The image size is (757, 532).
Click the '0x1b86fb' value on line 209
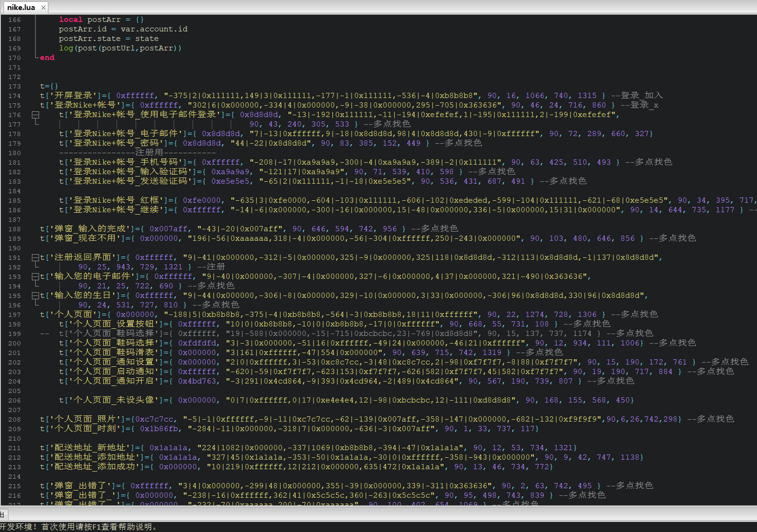coord(159,429)
